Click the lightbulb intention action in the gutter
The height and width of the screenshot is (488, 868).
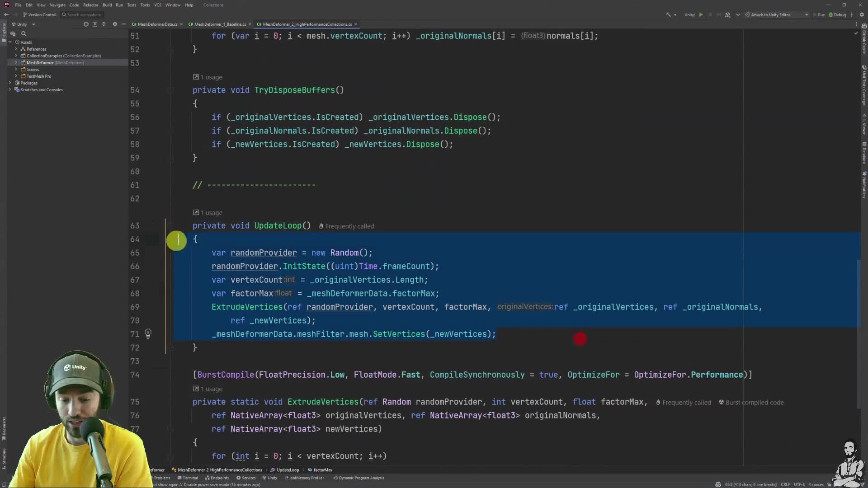(x=148, y=333)
